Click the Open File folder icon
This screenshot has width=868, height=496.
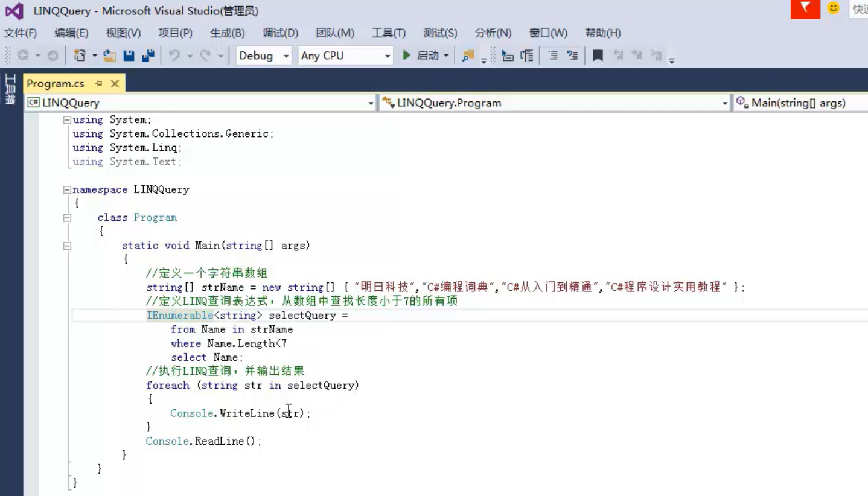109,56
